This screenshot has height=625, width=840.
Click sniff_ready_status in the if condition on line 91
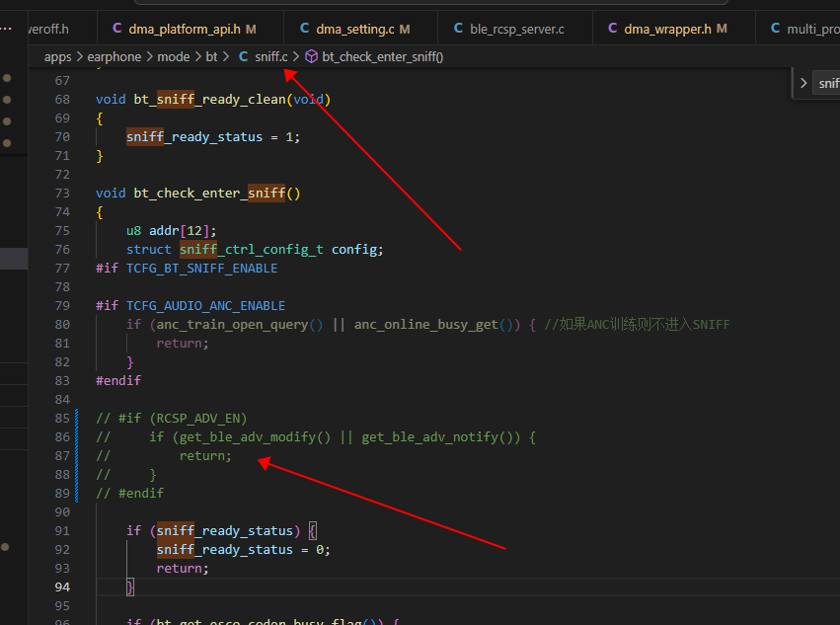click(225, 530)
